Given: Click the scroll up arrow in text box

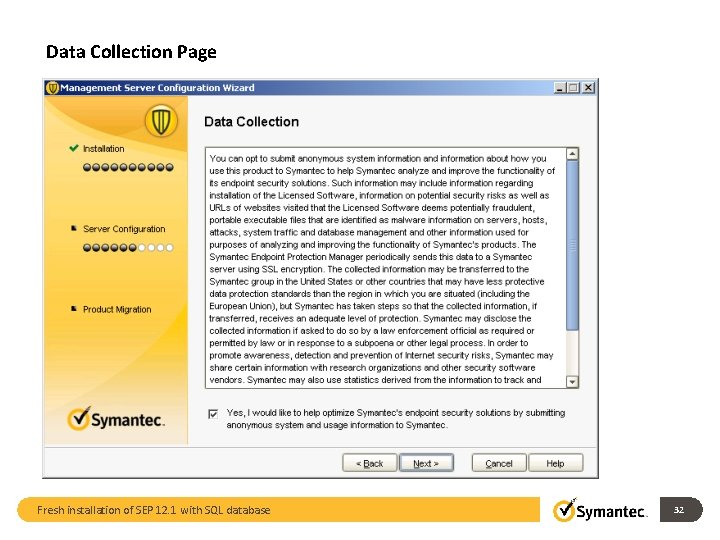Looking at the screenshot, I should point(572,154).
